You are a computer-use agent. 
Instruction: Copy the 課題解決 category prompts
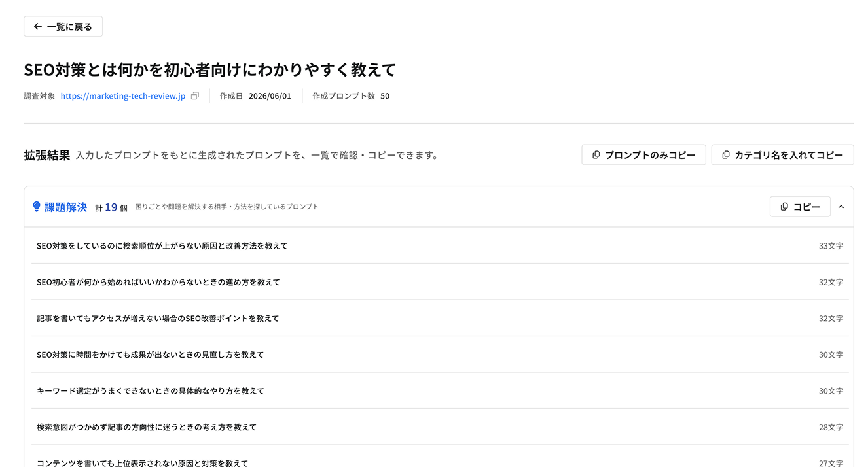coord(800,207)
